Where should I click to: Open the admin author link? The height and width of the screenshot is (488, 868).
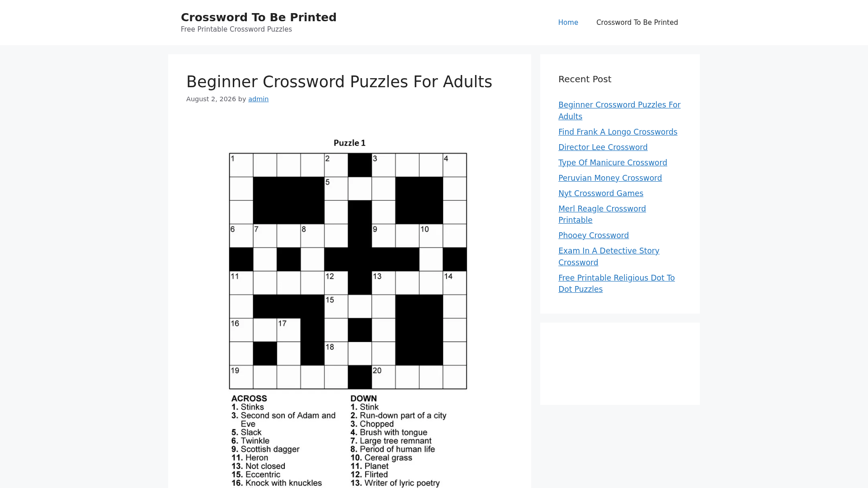coord(258,99)
